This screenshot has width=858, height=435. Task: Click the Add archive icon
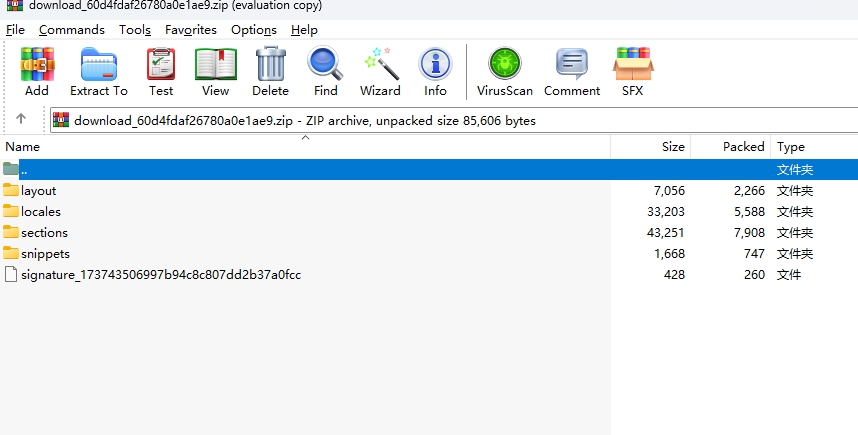point(37,72)
